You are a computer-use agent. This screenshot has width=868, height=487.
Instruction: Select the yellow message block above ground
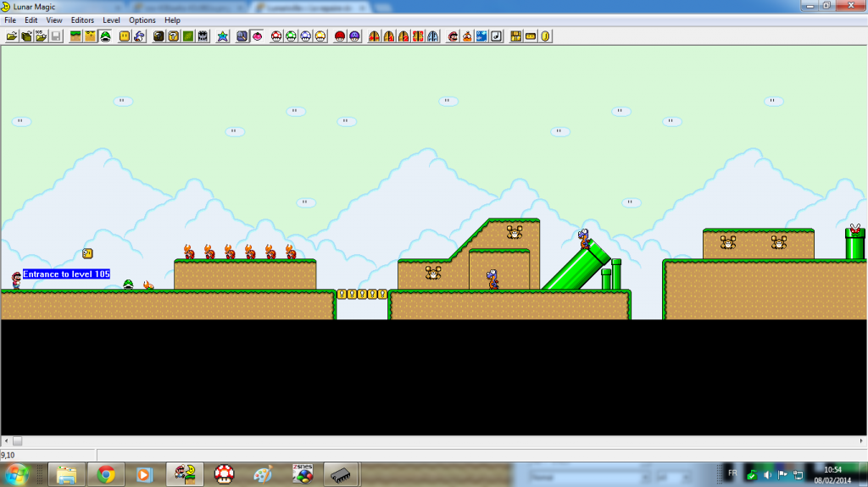pyautogui.click(x=87, y=253)
